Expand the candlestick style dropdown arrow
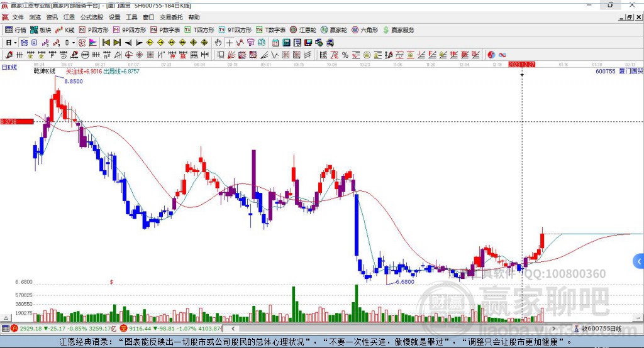This screenshot has width=644, height=348. coord(74,43)
